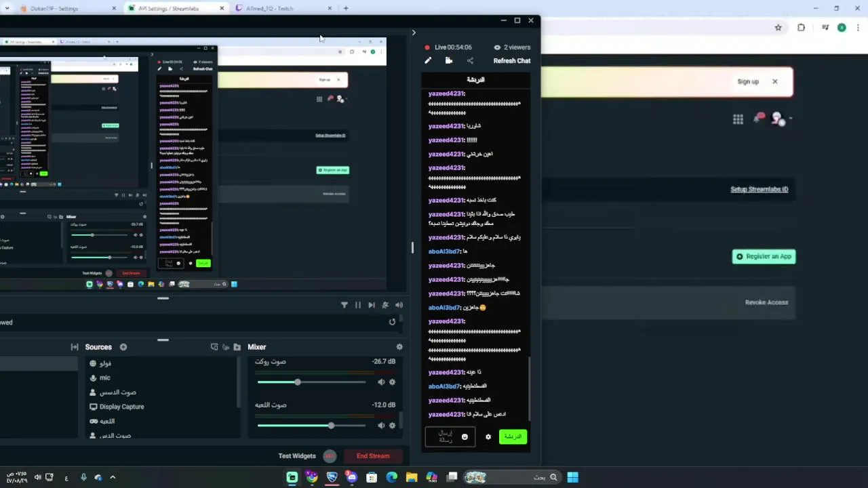Click the pencil edit stream info icon

click(x=428, y=60)
